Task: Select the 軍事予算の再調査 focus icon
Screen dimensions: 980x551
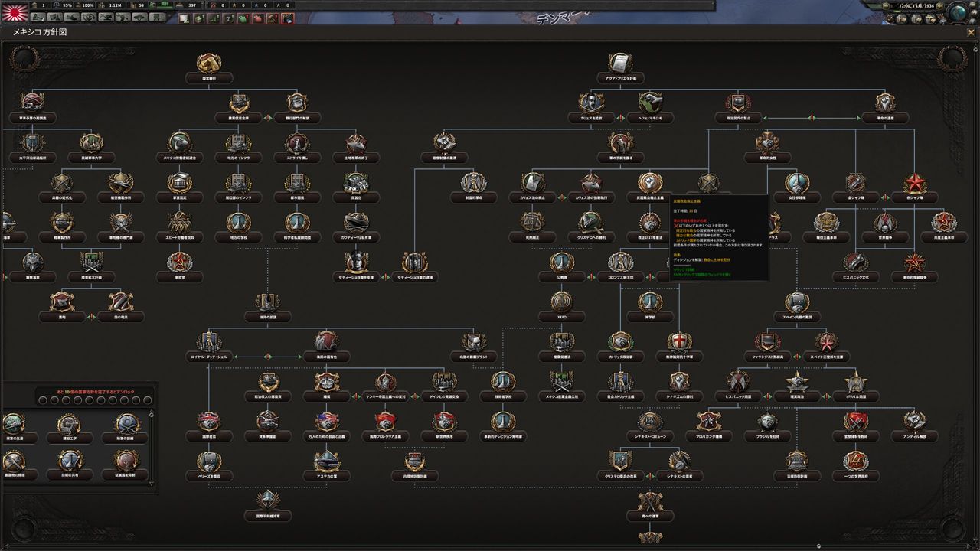Action: point(32,103)
